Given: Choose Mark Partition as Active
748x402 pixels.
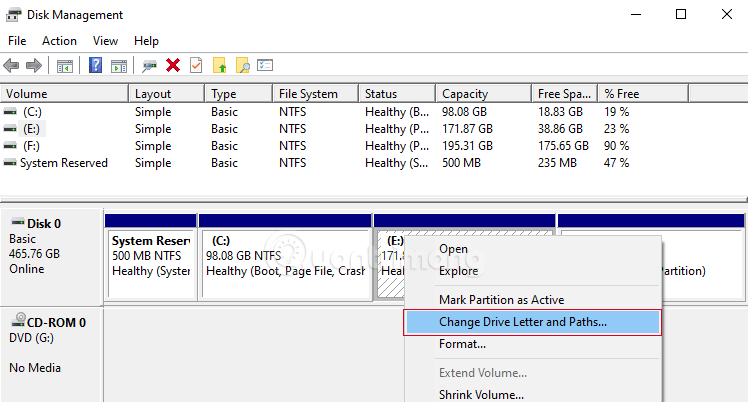Looking at the screenshot, I should click(501, 300).
